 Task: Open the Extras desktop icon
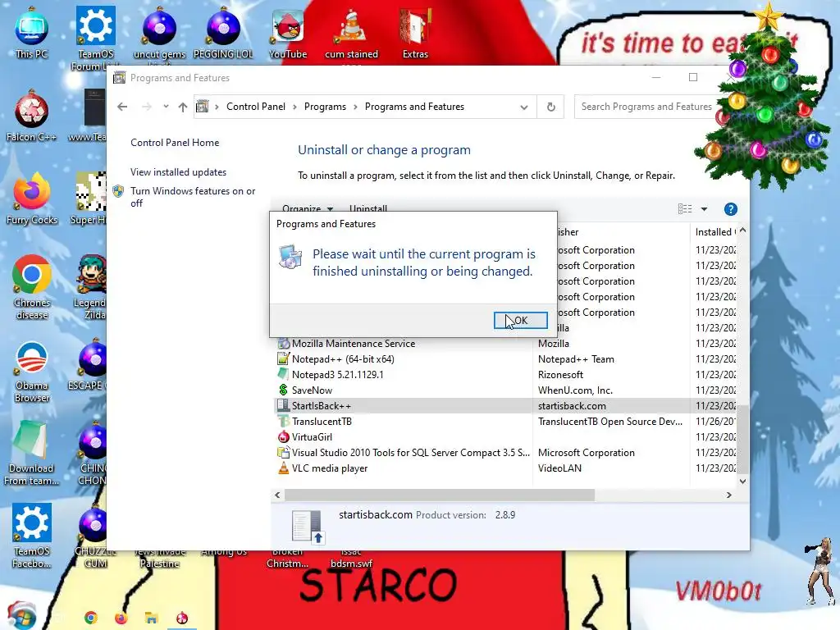tap(415, 33)
